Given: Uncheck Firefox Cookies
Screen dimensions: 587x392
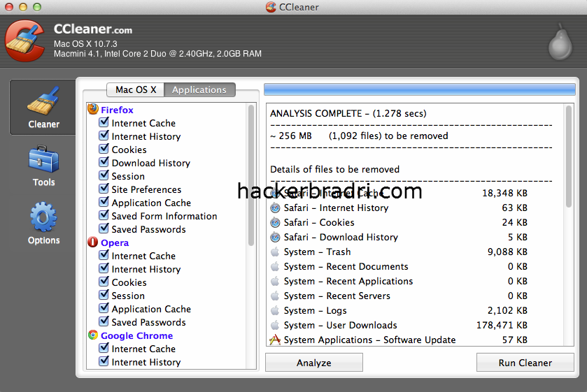Looking at the screenshot, I should (x=104, y=149).
